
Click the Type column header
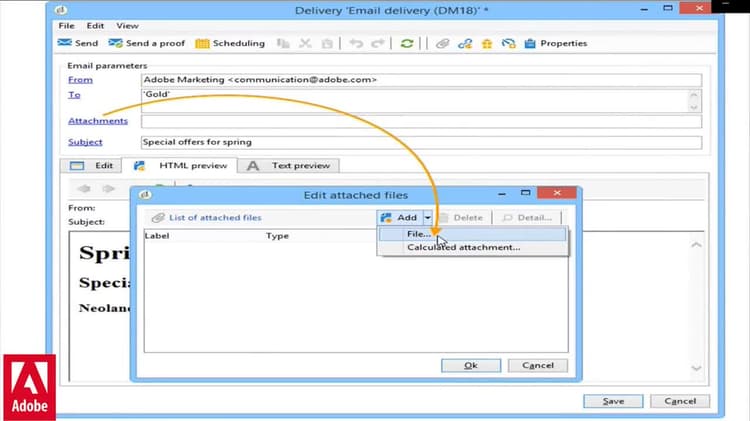277,236
